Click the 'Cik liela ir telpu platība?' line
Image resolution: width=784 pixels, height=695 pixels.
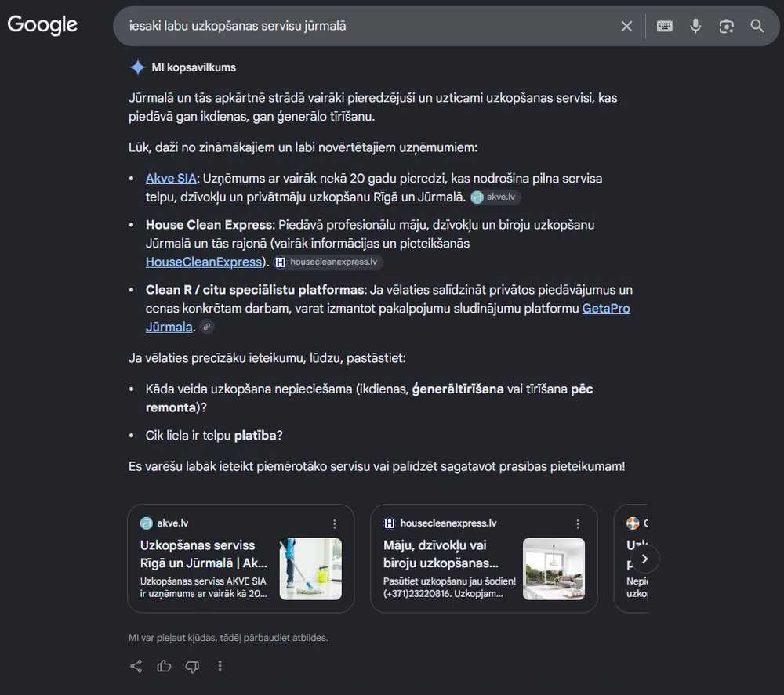click(x=214, y=435)
